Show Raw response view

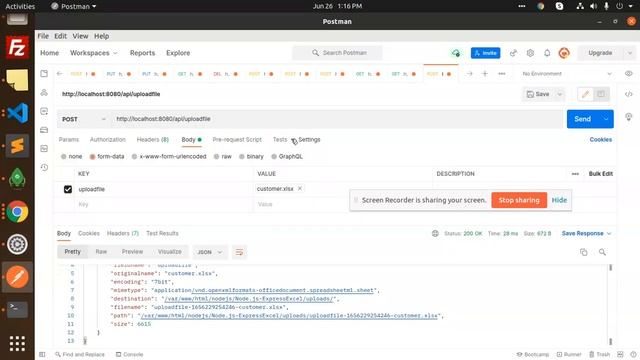click(101, 252)
